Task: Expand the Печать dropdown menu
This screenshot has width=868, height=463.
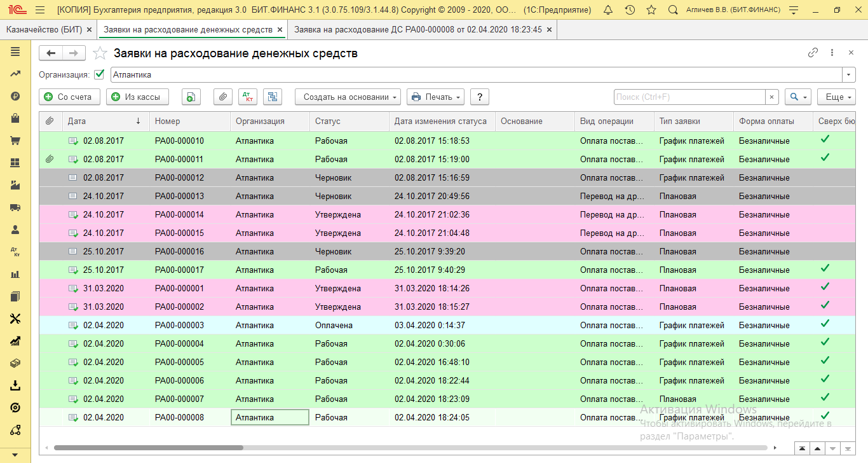Action: click(435, 97)
